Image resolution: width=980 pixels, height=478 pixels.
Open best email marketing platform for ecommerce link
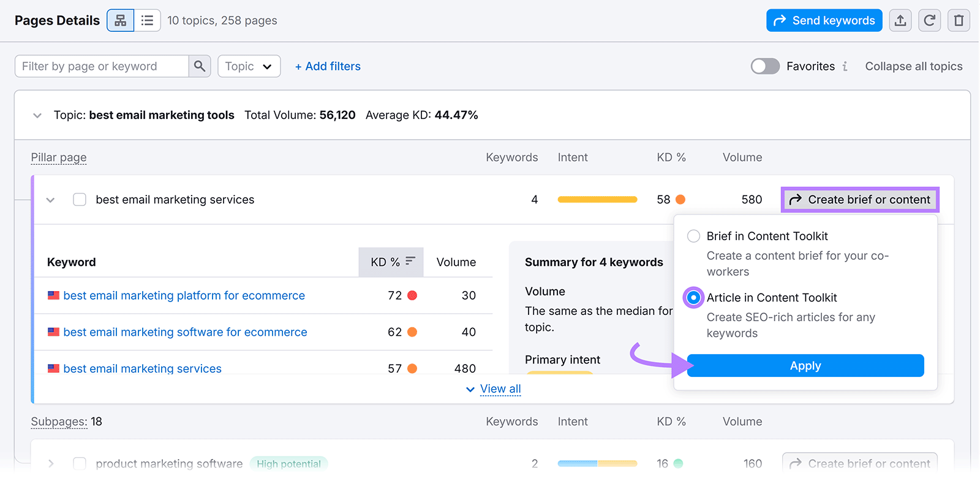tap(184, 295)
